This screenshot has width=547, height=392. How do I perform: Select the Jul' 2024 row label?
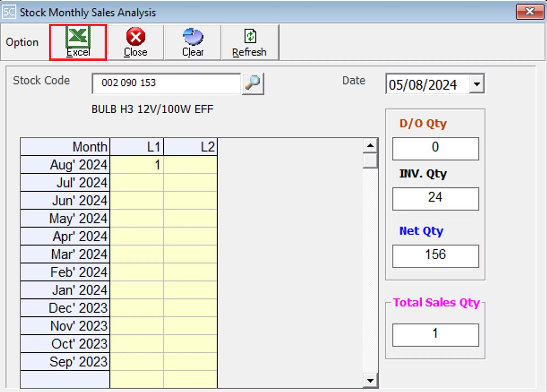click(x=65, y=183)
